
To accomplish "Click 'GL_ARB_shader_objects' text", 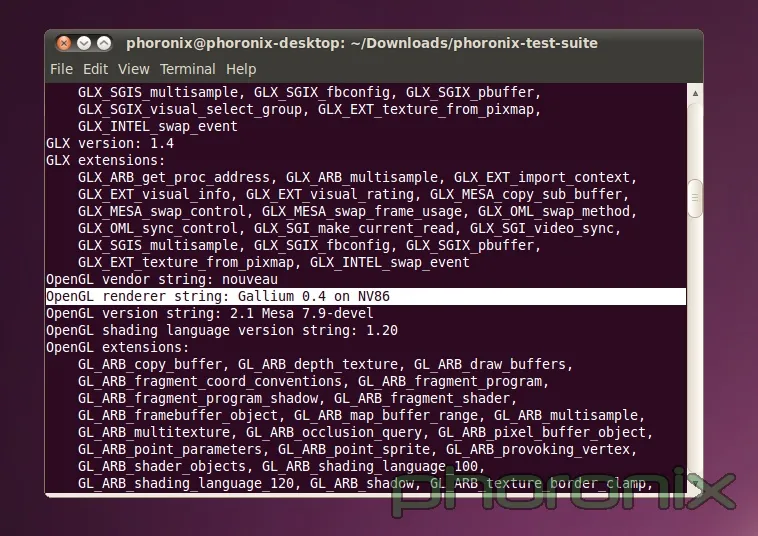I will pos(161,466).
